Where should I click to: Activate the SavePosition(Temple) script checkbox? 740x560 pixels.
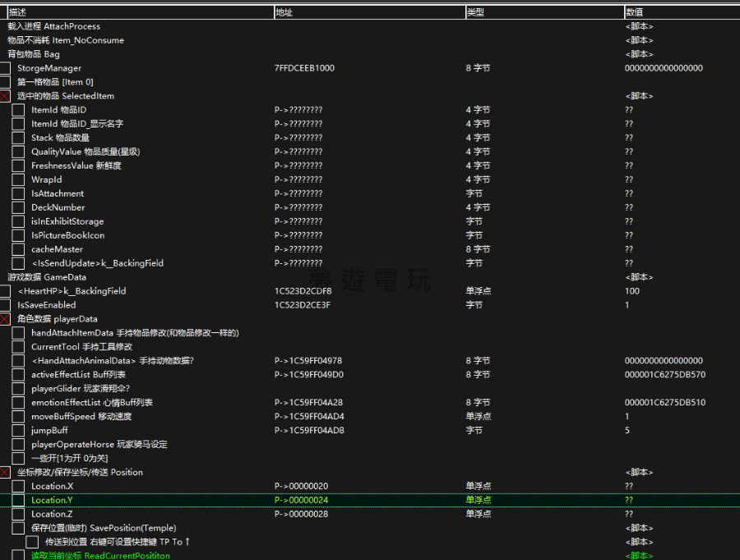pos(18,528)
